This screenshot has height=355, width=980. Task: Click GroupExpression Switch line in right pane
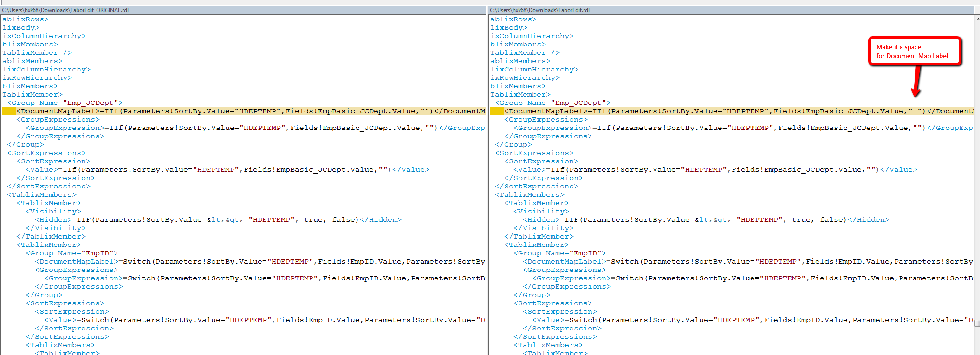(753, 278)
